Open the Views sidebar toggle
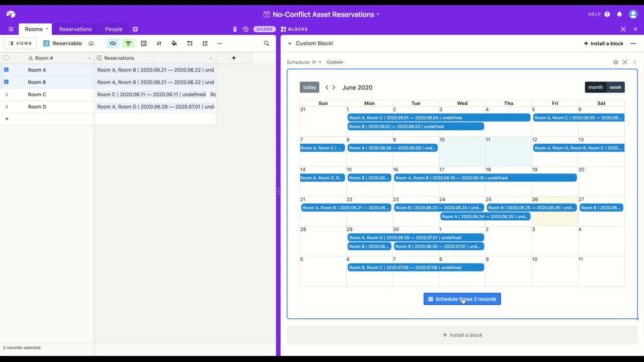 pos(20,44)
